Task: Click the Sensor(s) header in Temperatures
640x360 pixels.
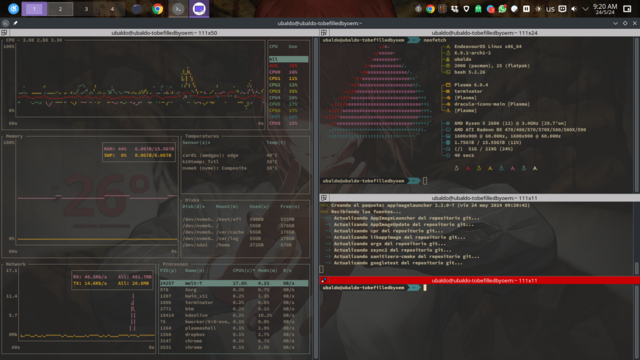Action: click(197, 142)
